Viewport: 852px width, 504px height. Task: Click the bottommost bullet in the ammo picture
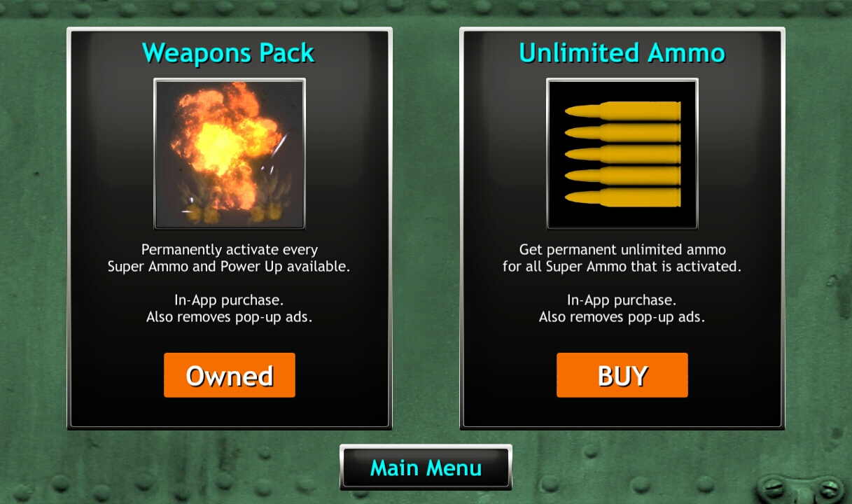click(622, 197)
